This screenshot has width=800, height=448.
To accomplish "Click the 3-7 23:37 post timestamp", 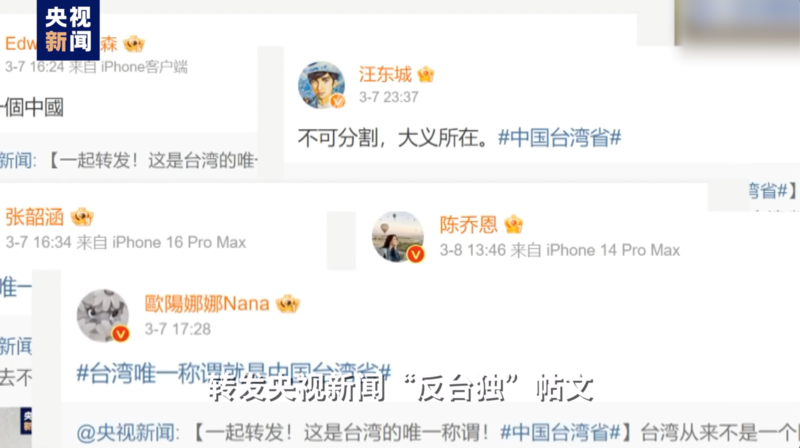I will tap(389, 97).
